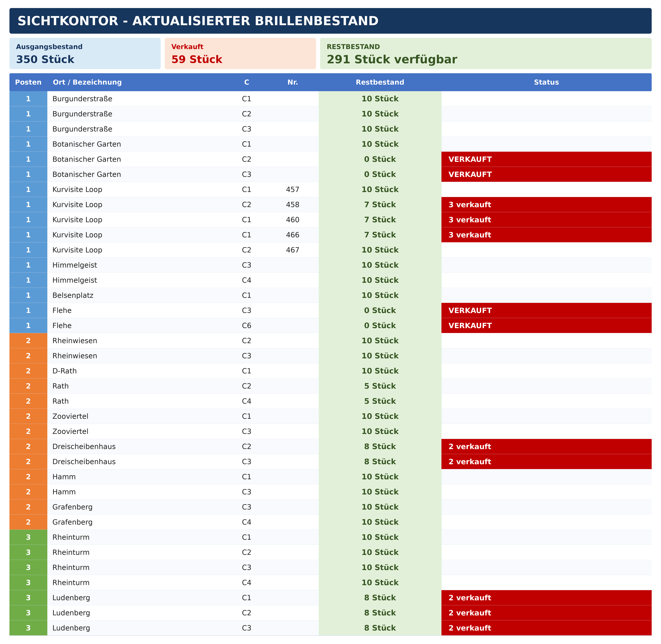Select '8 Stück' for Dreischeibenhaus C3

380,462
